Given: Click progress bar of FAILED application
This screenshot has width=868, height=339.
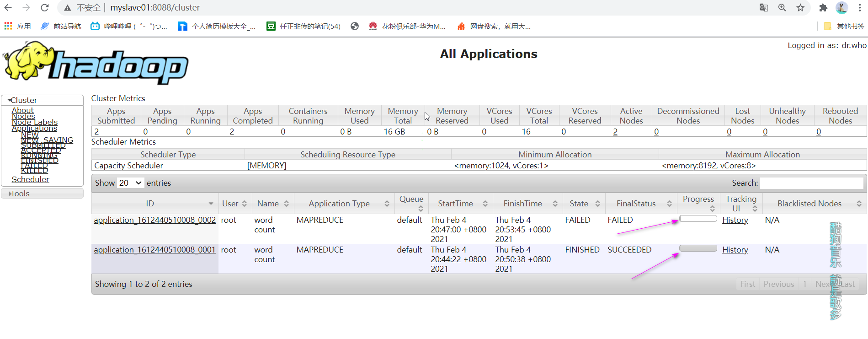Looking at the screenshot, I should [x=698, y=219].
